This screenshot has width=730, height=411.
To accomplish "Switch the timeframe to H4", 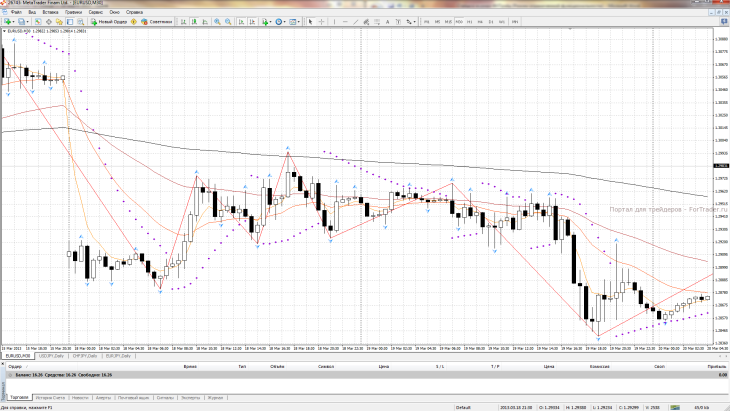I will (x=480, y=22).
